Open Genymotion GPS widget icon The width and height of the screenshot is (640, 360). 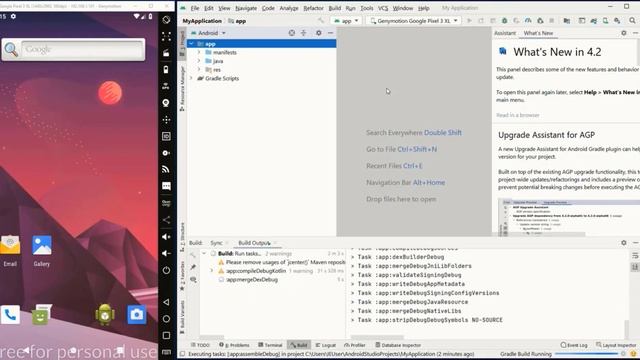tap(166, 86)
